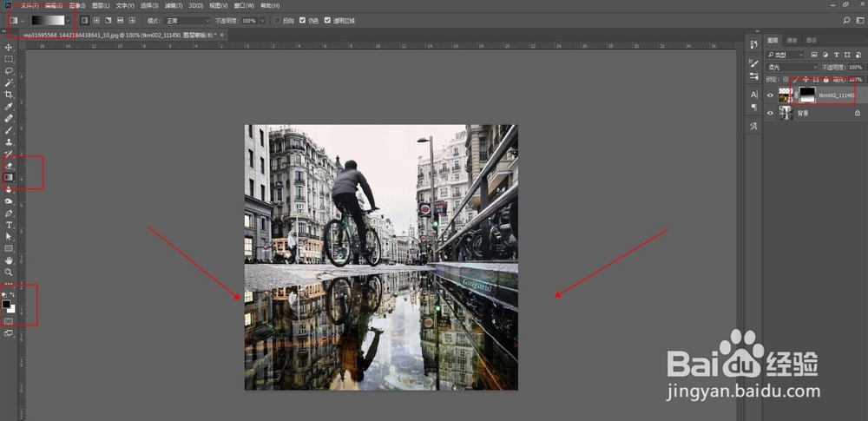The width and height of the screenshot is (868, 421).
Task: Open the gradient preset picker arrow
Action: tap(68, 21)
